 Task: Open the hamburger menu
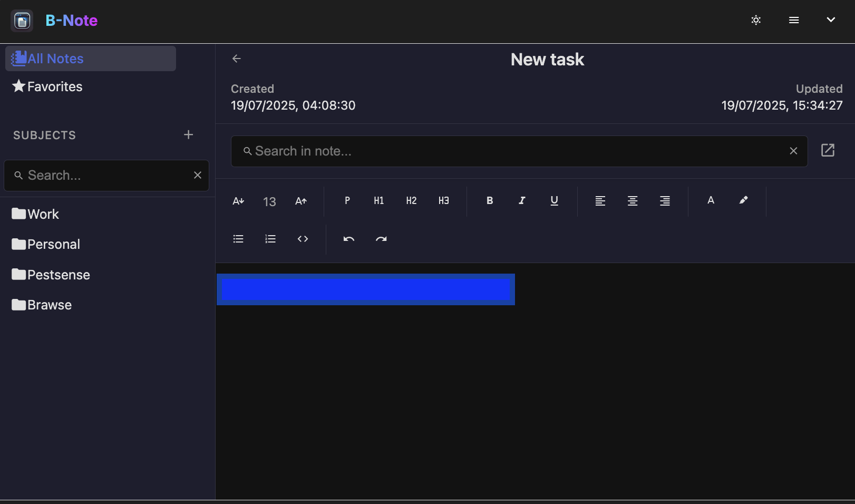[x=793, y=20]
